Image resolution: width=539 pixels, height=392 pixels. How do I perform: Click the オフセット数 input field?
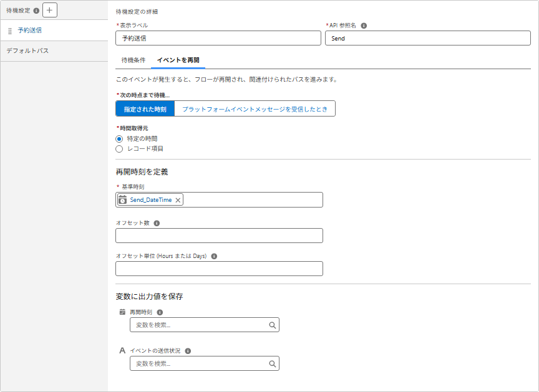coord(219,236)
